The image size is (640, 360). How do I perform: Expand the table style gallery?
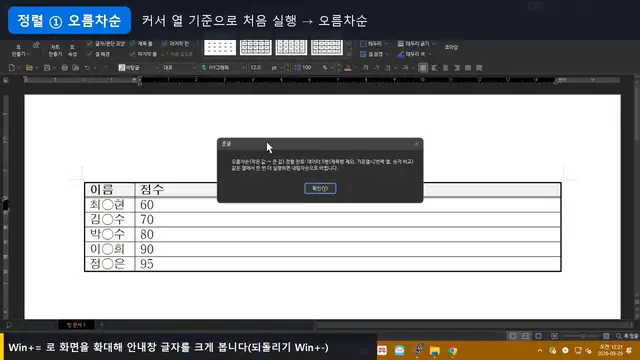coord(349,54)
